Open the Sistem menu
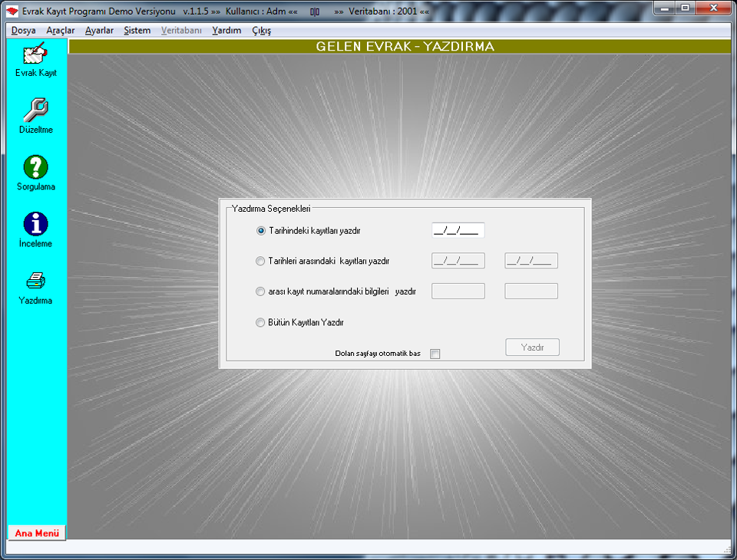Viewport: 737px width, 560px height. (x=137, y=31)
